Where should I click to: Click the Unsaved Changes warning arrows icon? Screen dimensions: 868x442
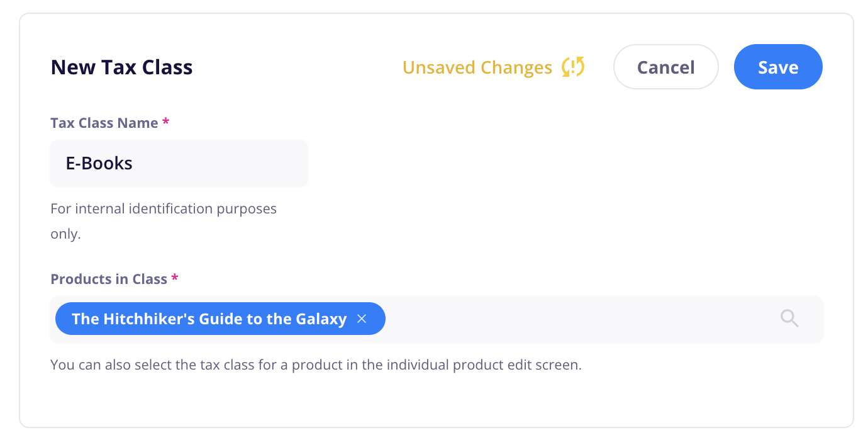(573, 67)
